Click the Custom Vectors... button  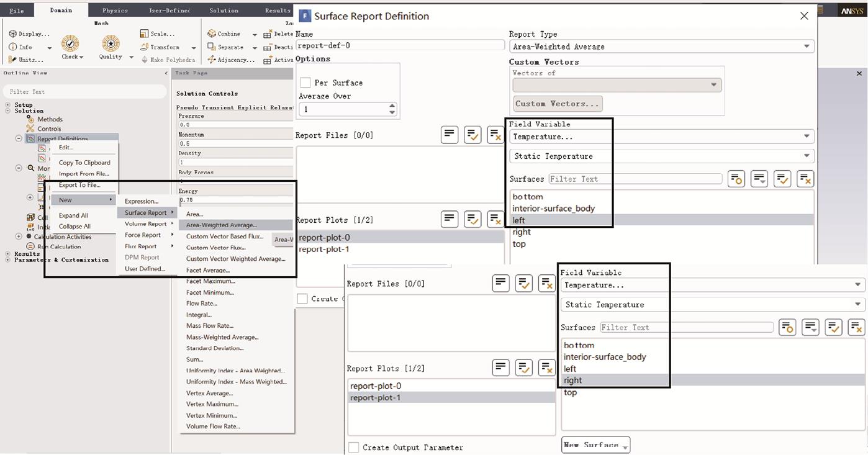pos(558,104)
